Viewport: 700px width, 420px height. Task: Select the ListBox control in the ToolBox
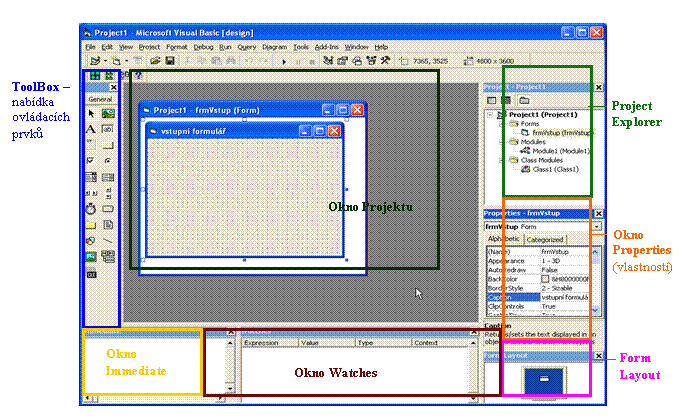click(108, 177)
